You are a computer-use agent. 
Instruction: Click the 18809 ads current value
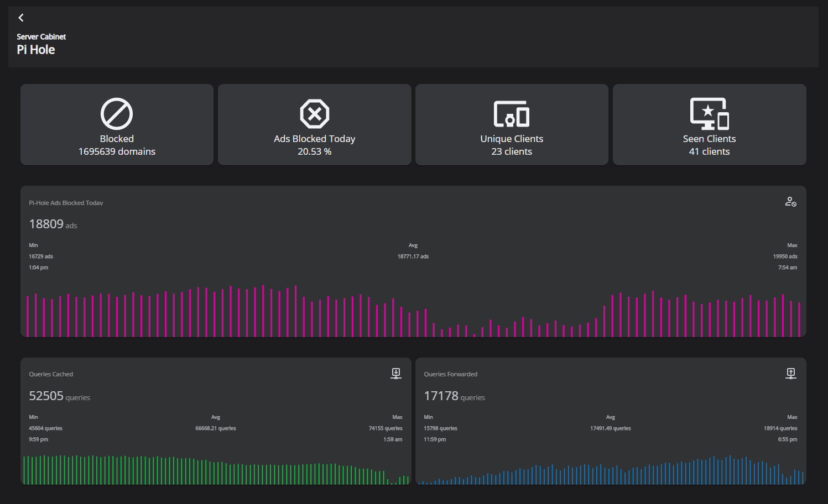53,224
